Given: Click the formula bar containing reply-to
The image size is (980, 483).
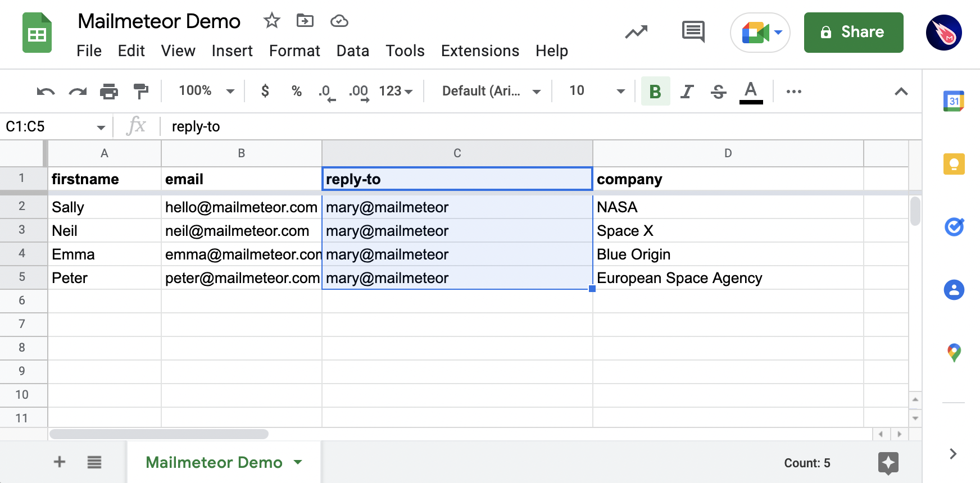Looking at the screenshot, I should tap(539, 126).
